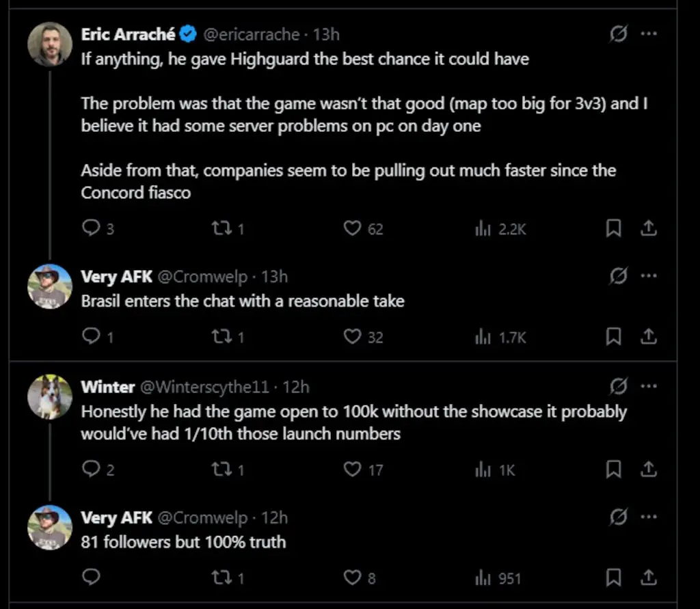This screenshot has width=700, height=609.
Task: Open more options on the bottom Very AFK reply
Action: 648,517
